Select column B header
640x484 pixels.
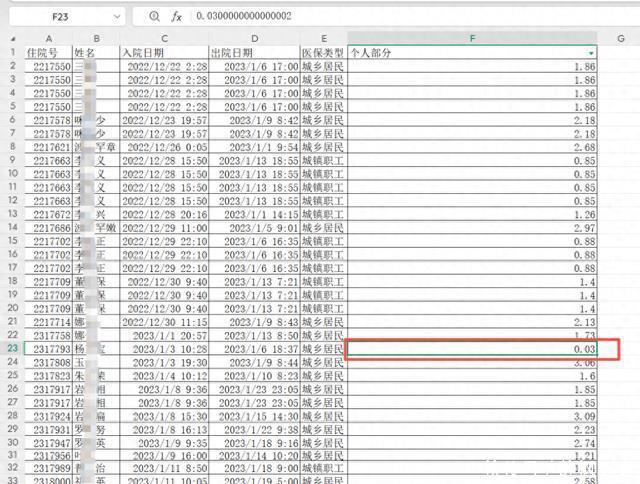[x=97, y=38]
